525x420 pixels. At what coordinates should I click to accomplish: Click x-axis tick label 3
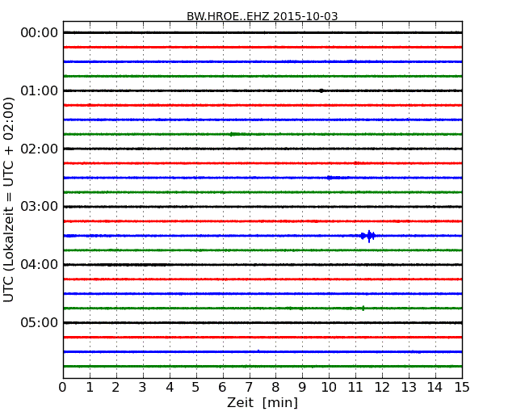tap(143, 388)
